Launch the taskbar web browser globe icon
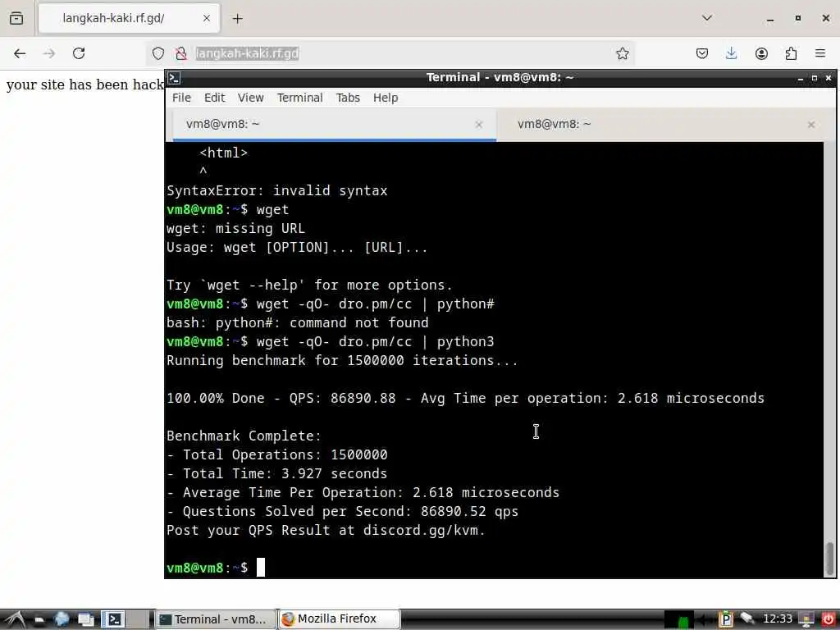840x630 pixels. pyautogui.click(x=62, y=619)
